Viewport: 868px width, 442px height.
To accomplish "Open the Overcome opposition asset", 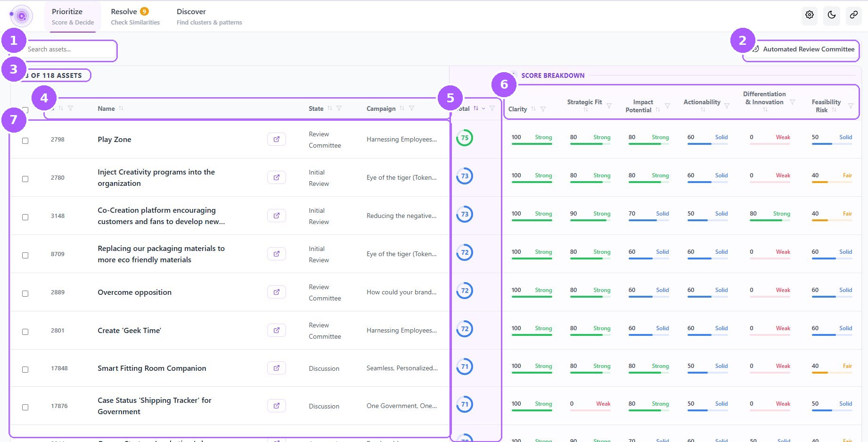I will [x=135, y=292].
